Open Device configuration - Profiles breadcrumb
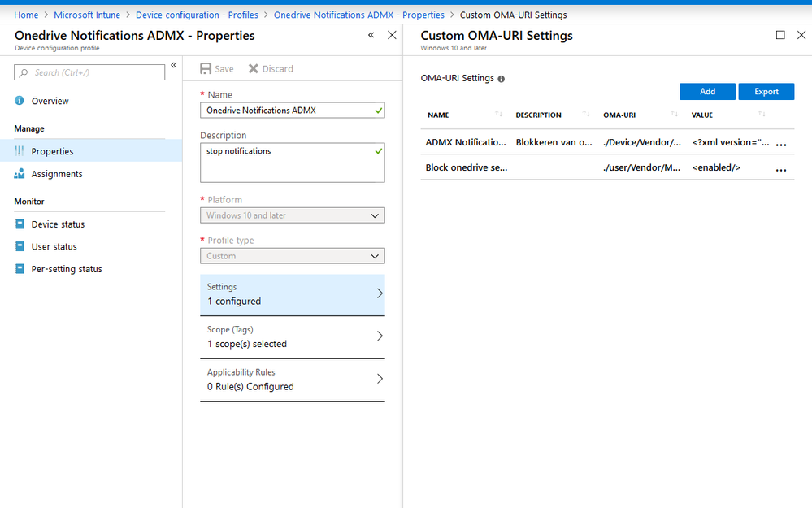 [197, 15]
